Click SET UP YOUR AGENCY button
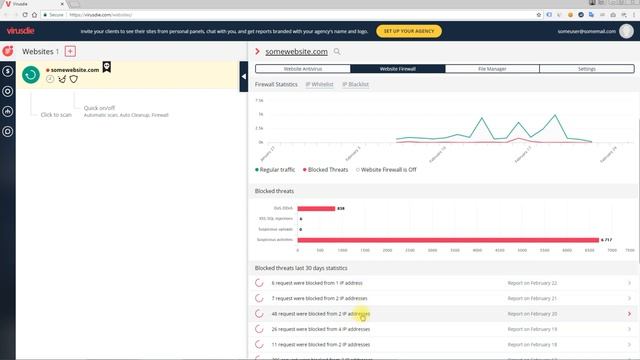The height and width of the screenshot is (360, 640). (409, 31)
